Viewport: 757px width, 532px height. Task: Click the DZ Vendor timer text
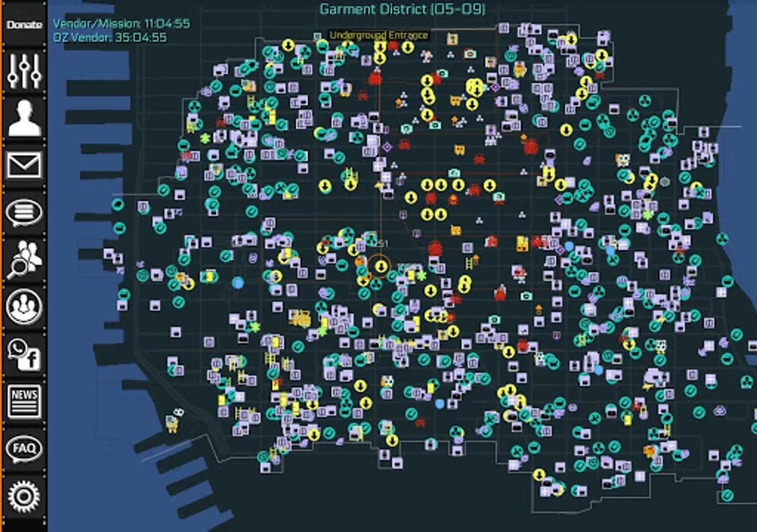point(110,37)
